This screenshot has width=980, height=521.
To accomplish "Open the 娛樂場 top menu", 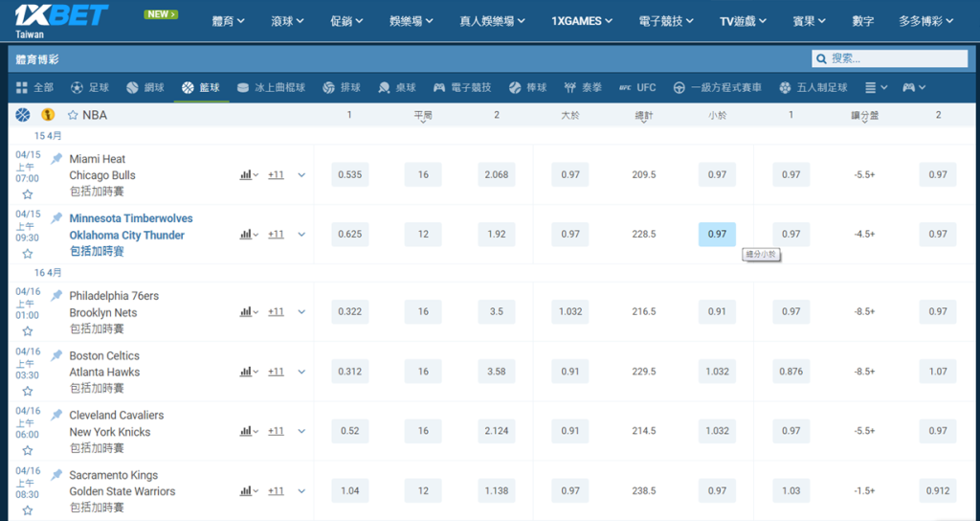I will tap(412, 21).
